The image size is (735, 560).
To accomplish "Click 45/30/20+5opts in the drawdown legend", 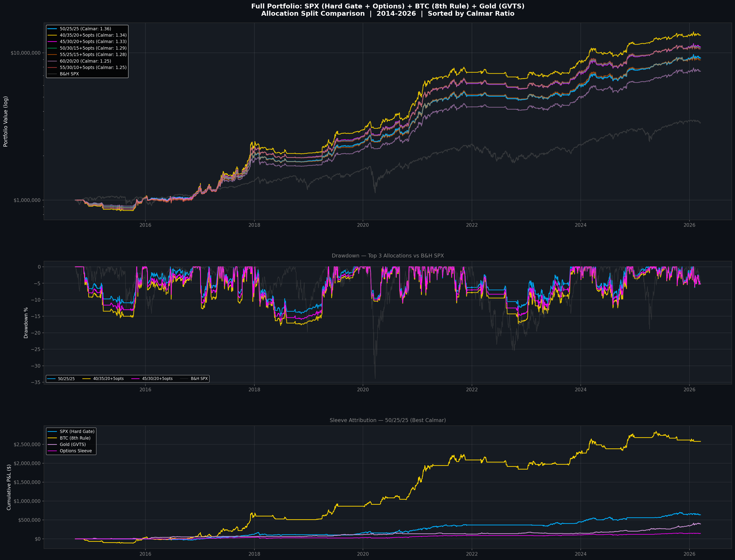I will (x=157, y=379).
